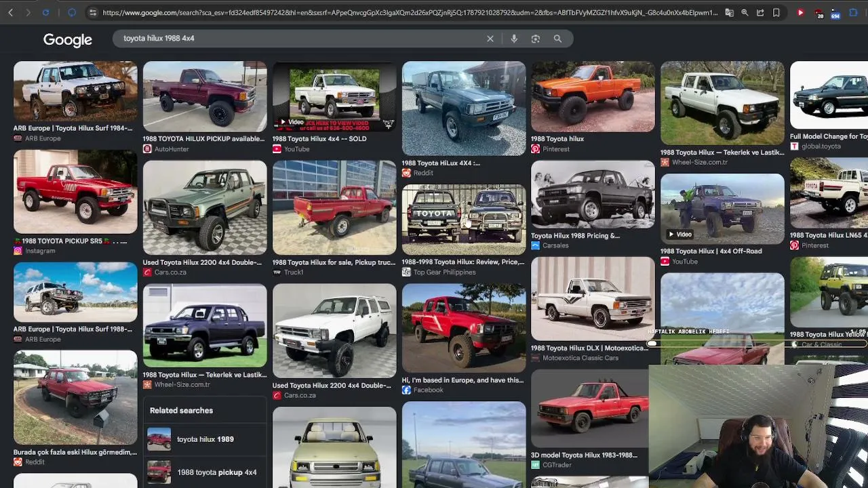This screenshot has width=868, height=488.
Task: Open 'Hi, I'm based in Europe' post link
Action: 462,380
